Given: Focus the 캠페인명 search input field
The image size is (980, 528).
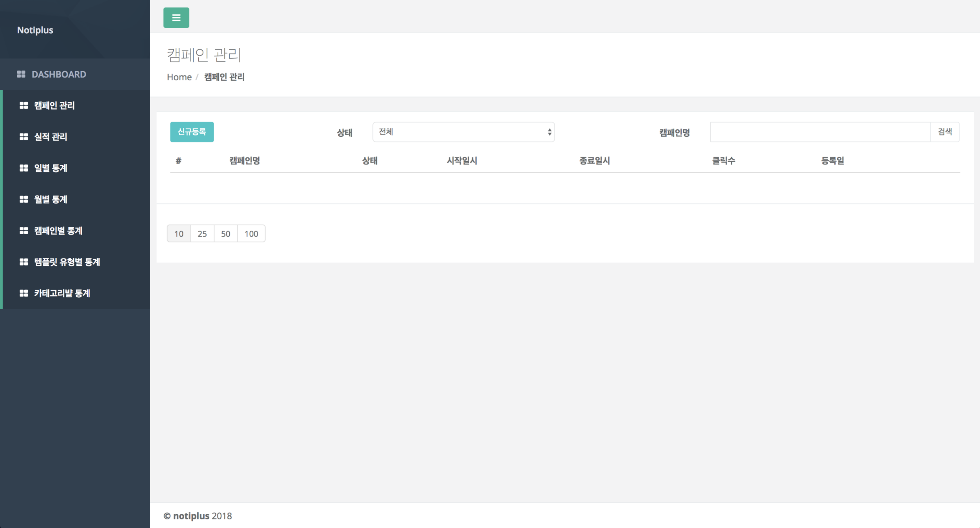Looking at the screenshot, I should click(x=820, y=132).
